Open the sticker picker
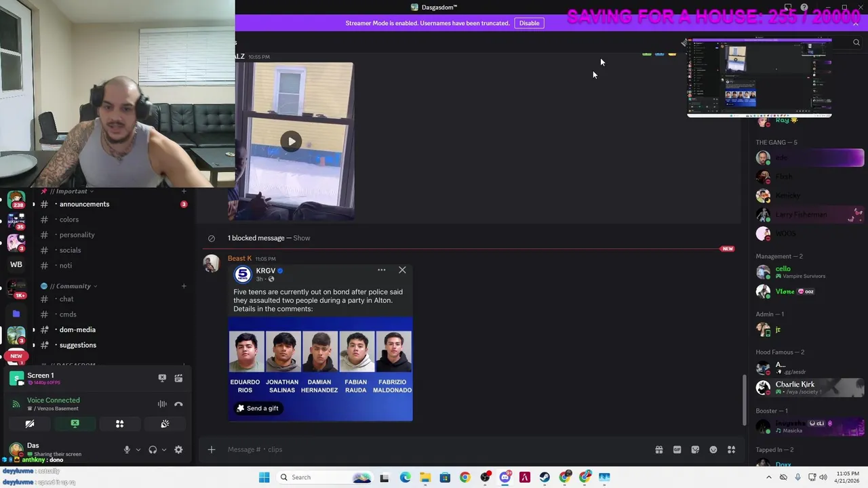Image resolution: width=868 pixels, height=488 pixels. pyautogui.click(x=695, y=449)
